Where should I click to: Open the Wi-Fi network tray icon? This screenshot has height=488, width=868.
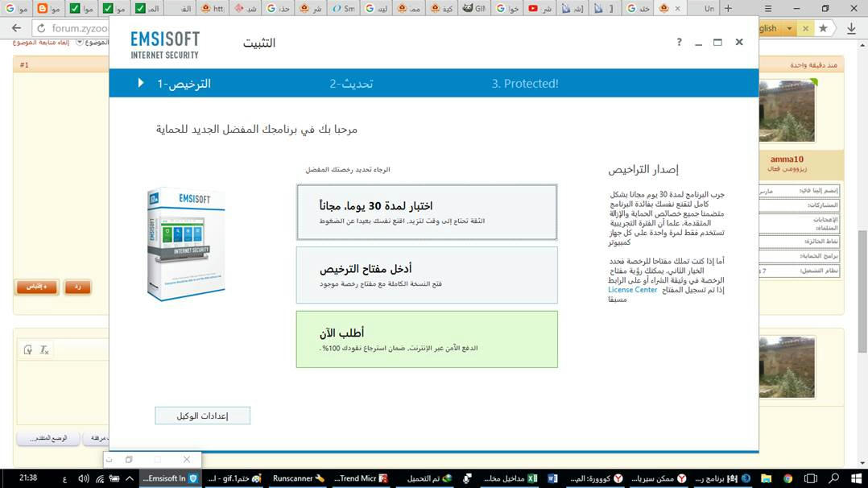[100, 478]
